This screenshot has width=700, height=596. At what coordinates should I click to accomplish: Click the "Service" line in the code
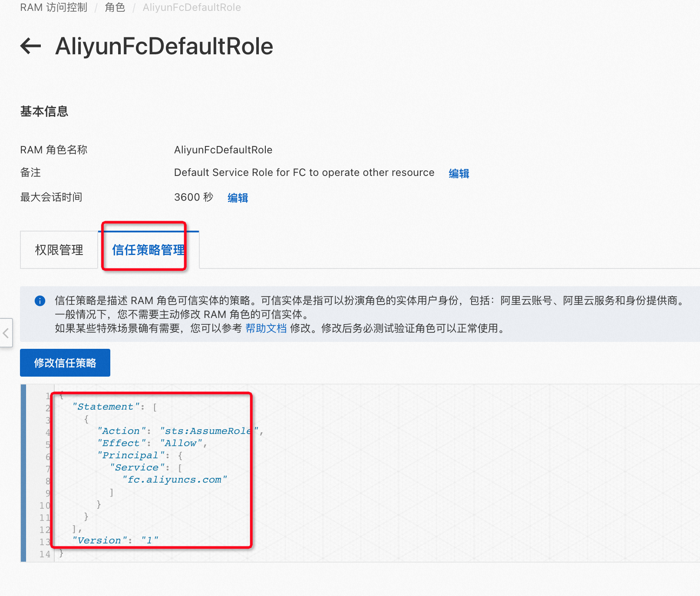click(x=146, y=467)
